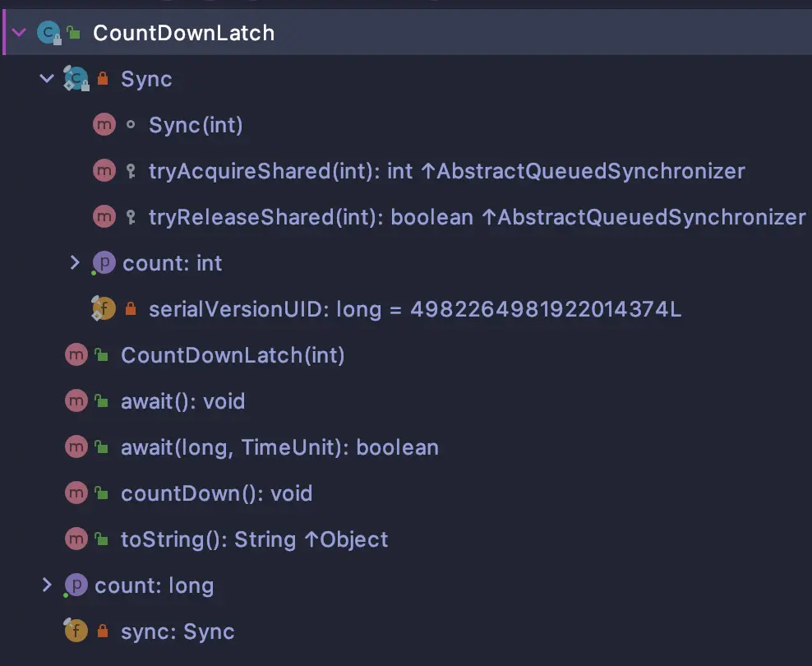Click method icon next to tryAcquireShared
This screenshot has height=666, width=812.
click(104, 171)
